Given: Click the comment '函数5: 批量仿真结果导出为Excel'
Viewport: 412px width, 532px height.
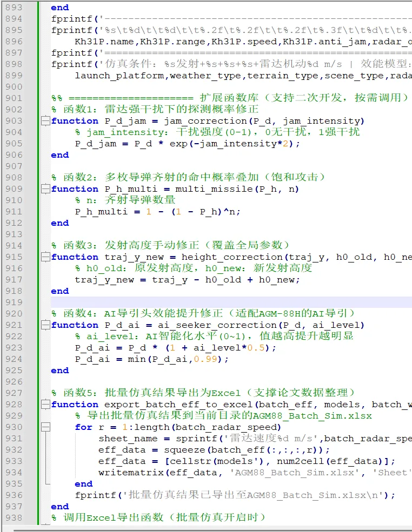Looking at the screenshot, I should tap(152, 393).
